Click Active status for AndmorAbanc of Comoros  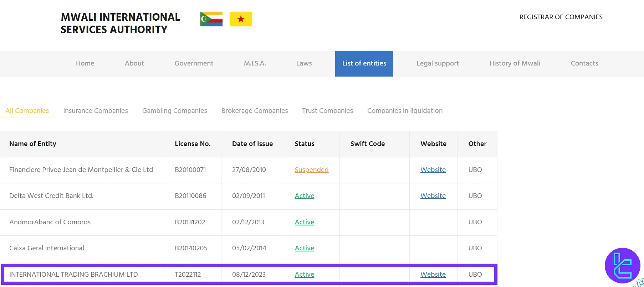304,222
